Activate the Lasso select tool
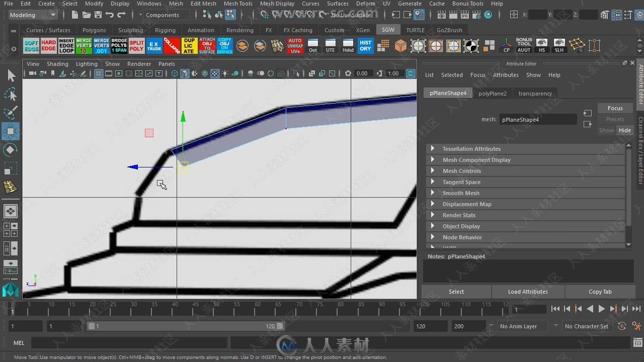Image resolution: width=644 pixels, height=362 pixels. pyautogui.click(x=11, y=94)
